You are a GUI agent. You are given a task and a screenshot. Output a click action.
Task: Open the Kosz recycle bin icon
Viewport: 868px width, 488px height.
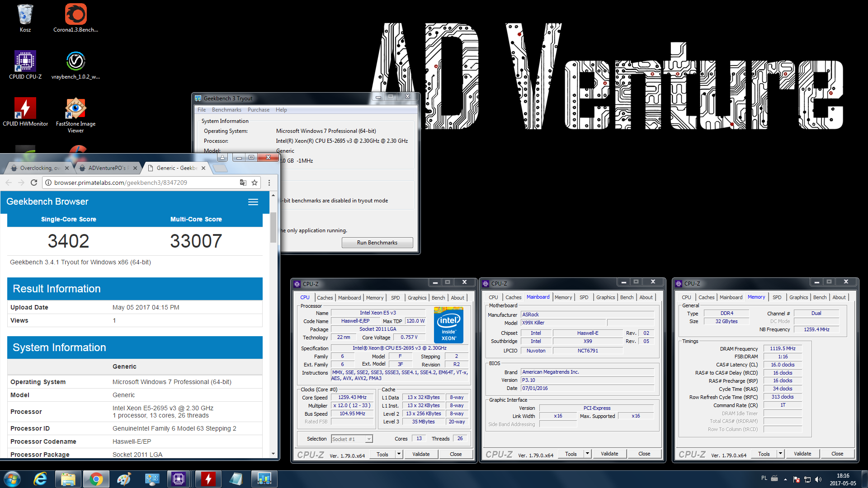25,18
